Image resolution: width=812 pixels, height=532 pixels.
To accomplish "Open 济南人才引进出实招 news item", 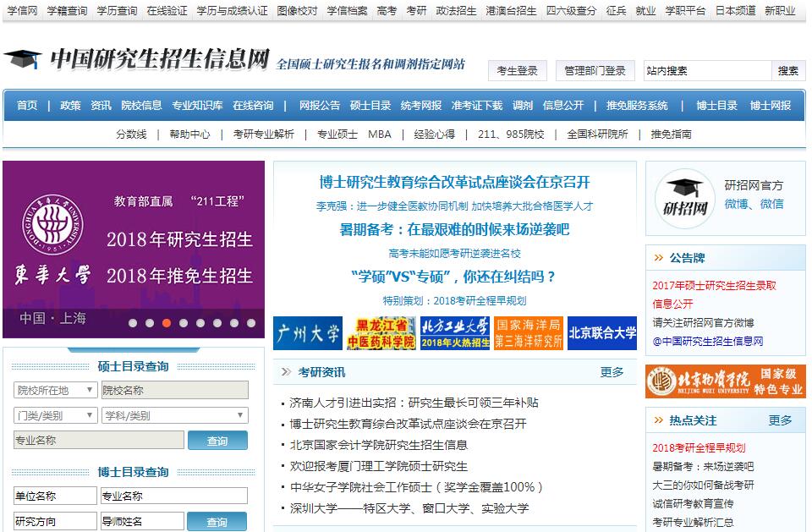I will [x=414, y=403].
